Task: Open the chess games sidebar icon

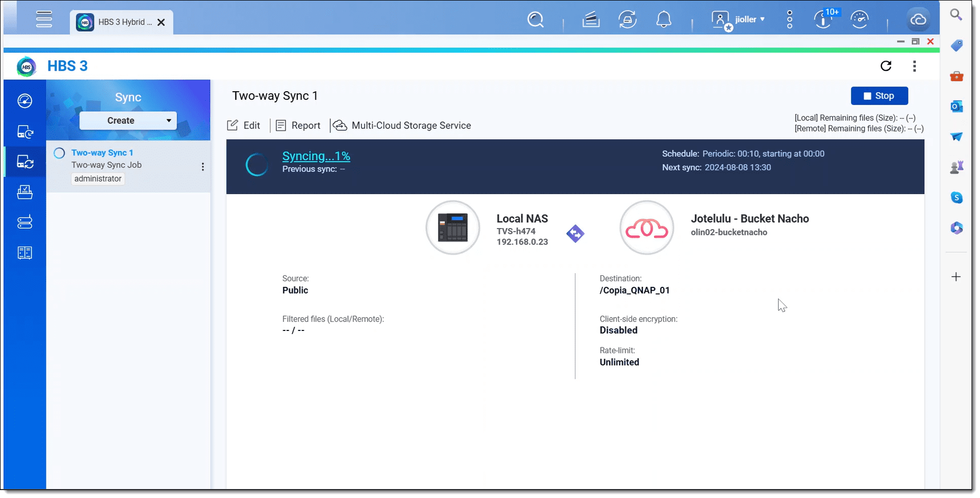Action: [956, 167]
